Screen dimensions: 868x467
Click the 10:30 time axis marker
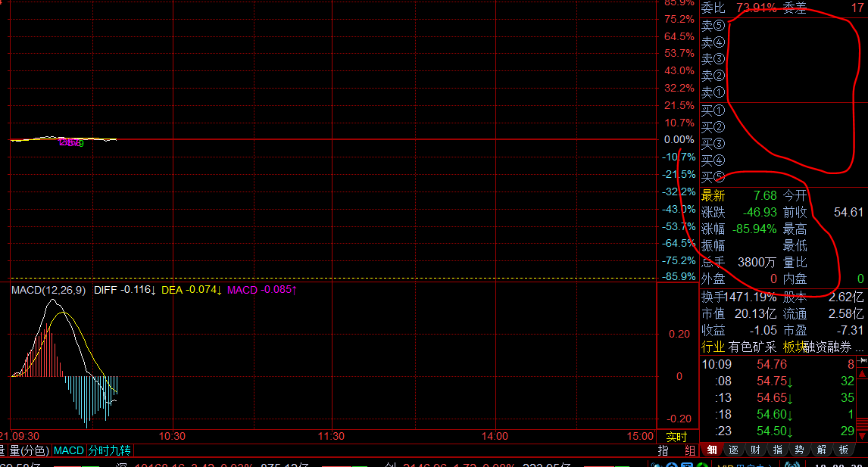[172, 437]
